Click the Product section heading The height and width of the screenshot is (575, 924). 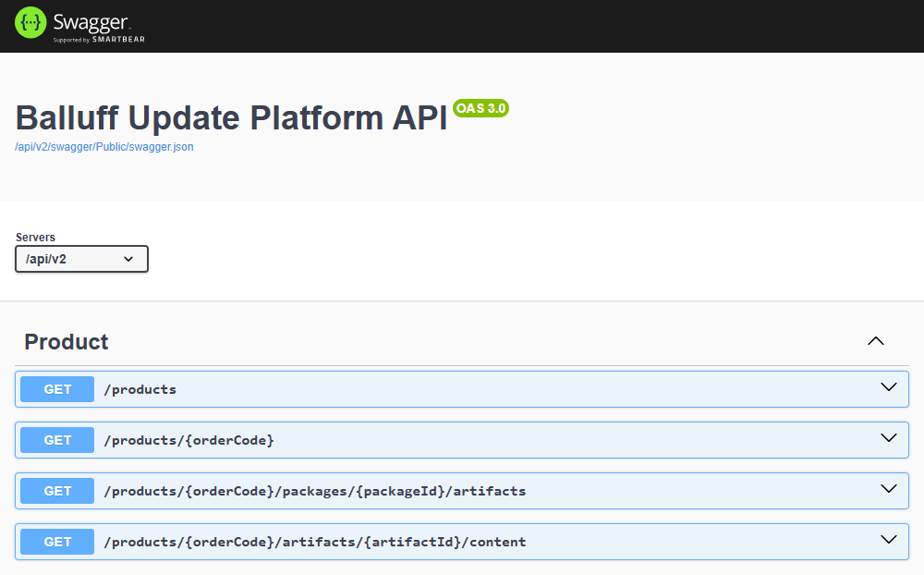(67, 342)
